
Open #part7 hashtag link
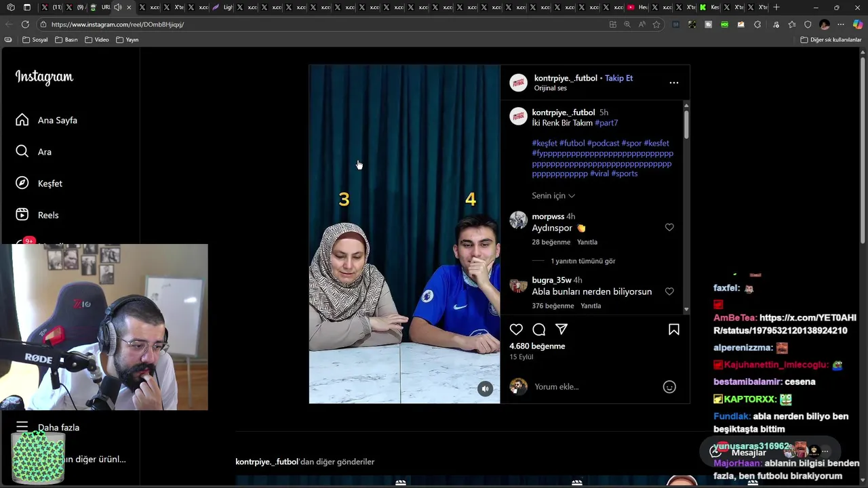pyautogui.click(x=606, y=123)
